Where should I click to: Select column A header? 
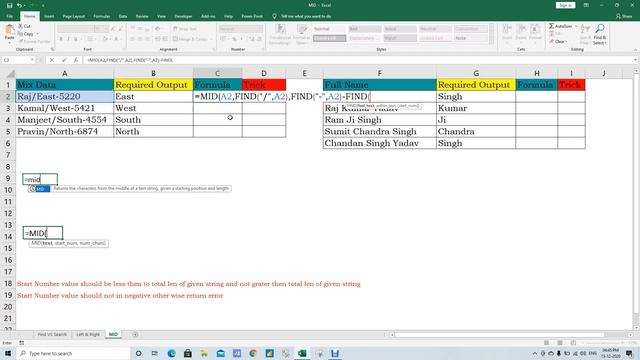(64, 73)
